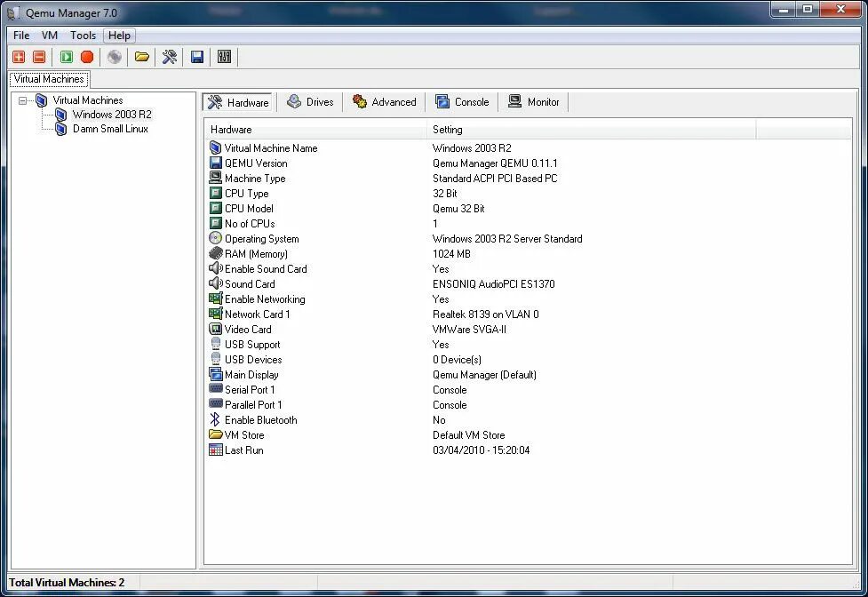868x597 pixels.
Task: Click the QEMU Version floppy icon
Action: click(215, 163)
